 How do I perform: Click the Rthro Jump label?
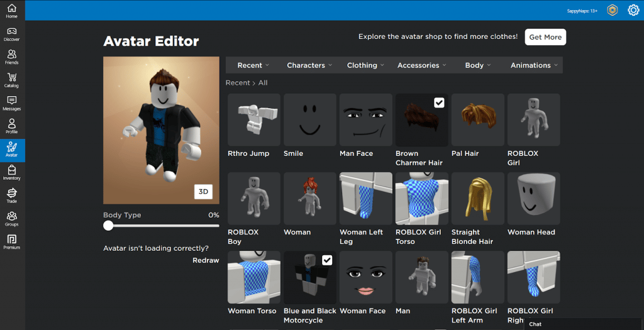click(x=248, y=153)
